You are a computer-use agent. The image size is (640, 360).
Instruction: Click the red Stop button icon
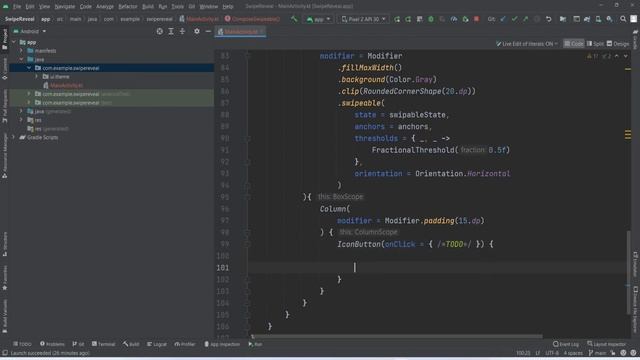476,19
